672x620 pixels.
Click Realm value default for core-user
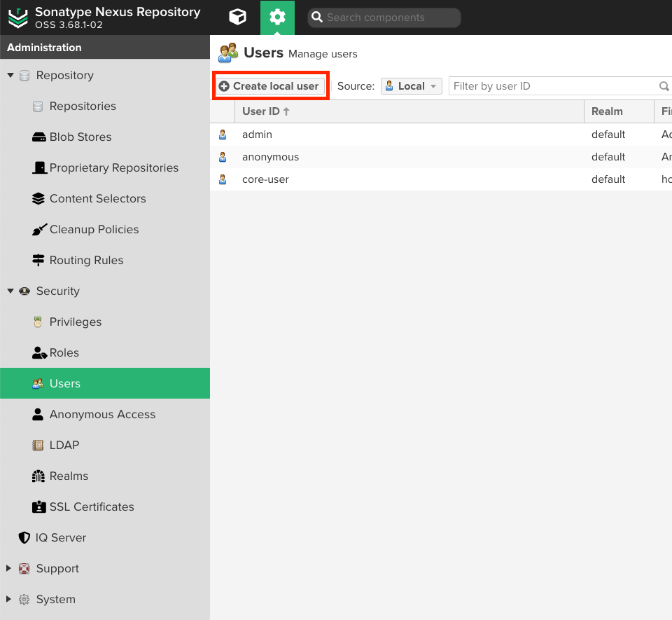point(608,179)
